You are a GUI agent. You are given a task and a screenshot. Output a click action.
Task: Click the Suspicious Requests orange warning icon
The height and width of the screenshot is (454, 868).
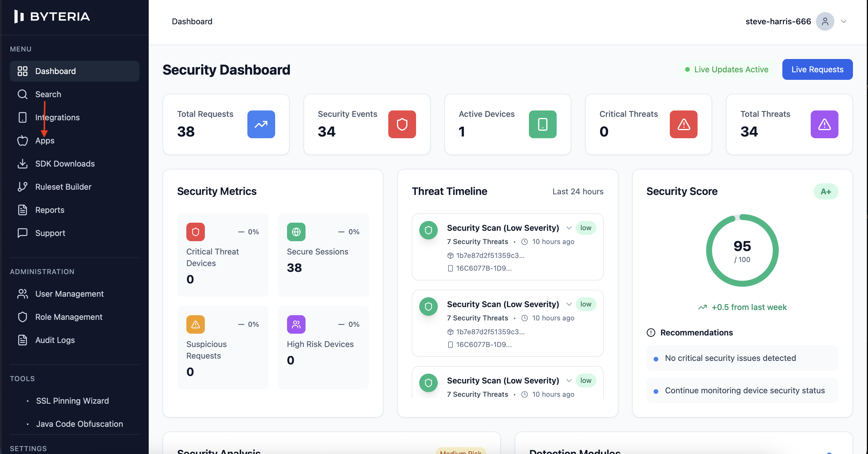tap(195, 324)
